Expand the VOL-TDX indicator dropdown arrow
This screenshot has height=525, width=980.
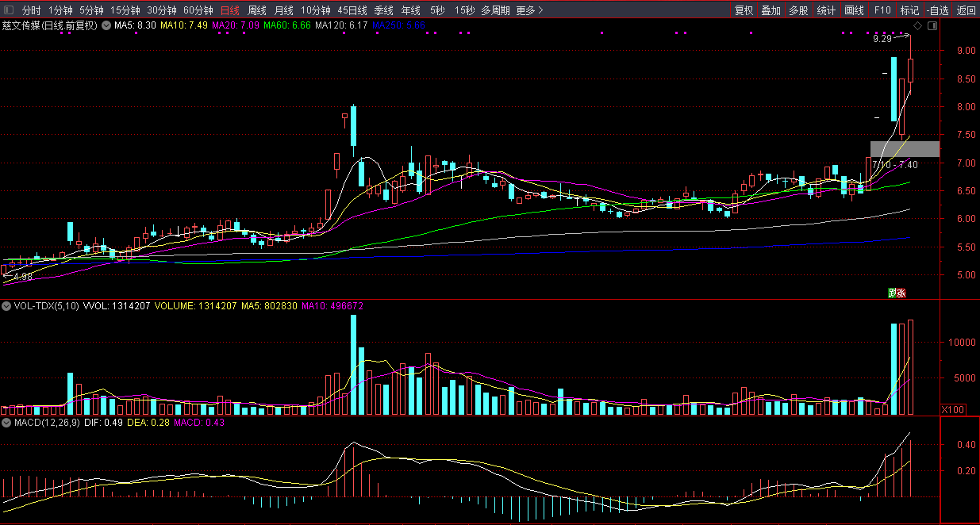pos(7,305)
